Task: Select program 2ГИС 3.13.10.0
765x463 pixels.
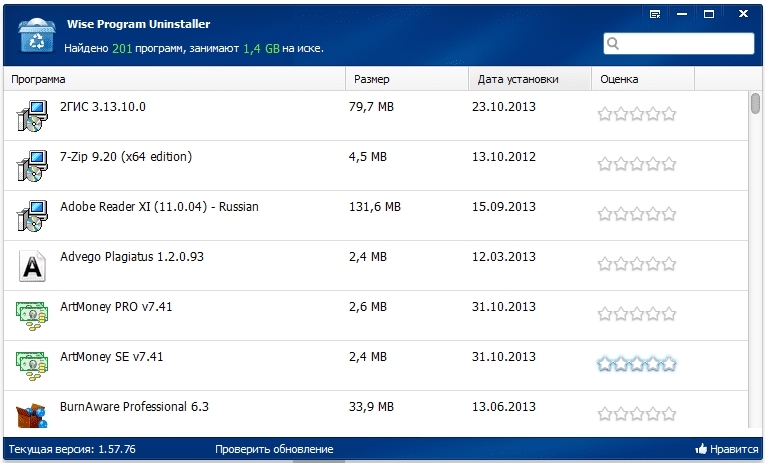Action: (x=103, y=107)
